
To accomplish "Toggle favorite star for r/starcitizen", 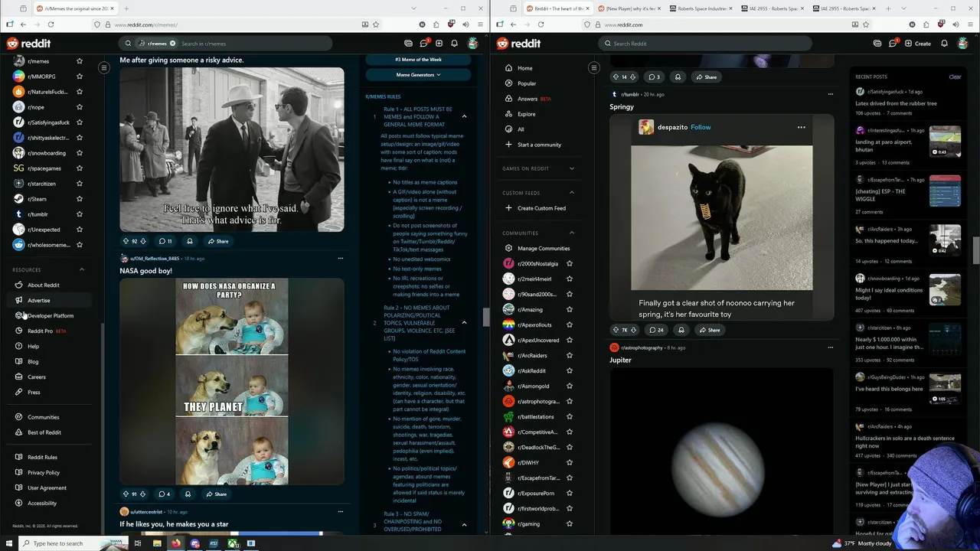I will (79, 184).
